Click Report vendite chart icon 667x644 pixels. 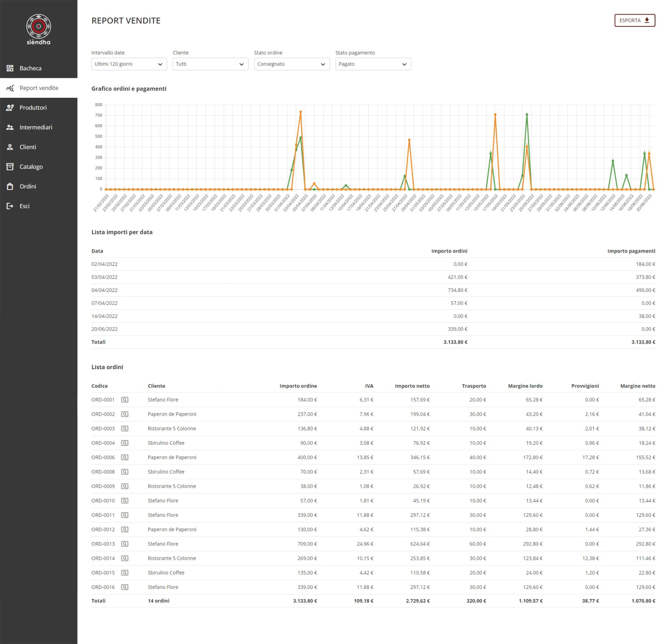[x=10, y=88]
